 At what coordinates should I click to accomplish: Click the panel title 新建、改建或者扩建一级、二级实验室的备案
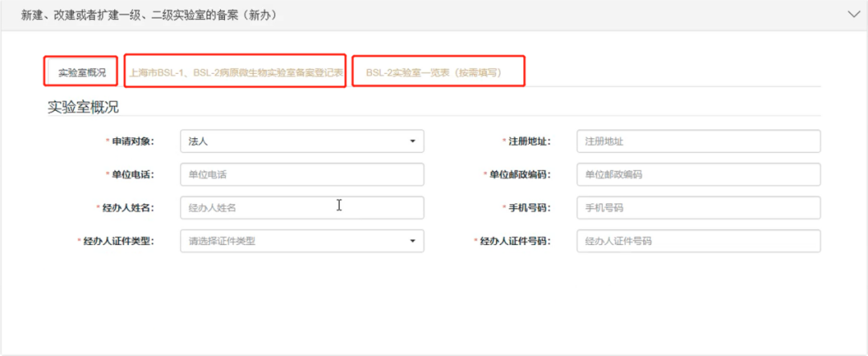click(x=149, y=14)
